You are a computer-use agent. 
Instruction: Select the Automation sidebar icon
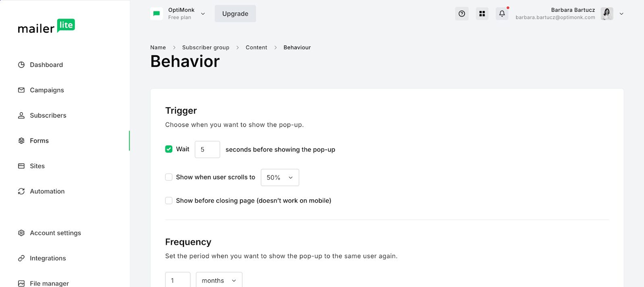point(21,191)
